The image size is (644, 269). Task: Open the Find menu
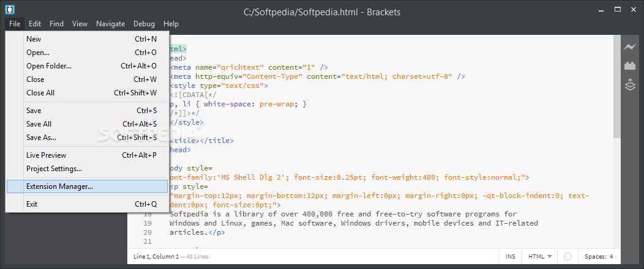coord(57,24)
